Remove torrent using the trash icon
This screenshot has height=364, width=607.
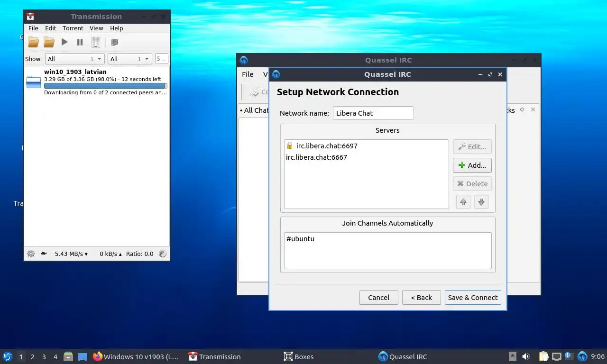coord(96,42)
